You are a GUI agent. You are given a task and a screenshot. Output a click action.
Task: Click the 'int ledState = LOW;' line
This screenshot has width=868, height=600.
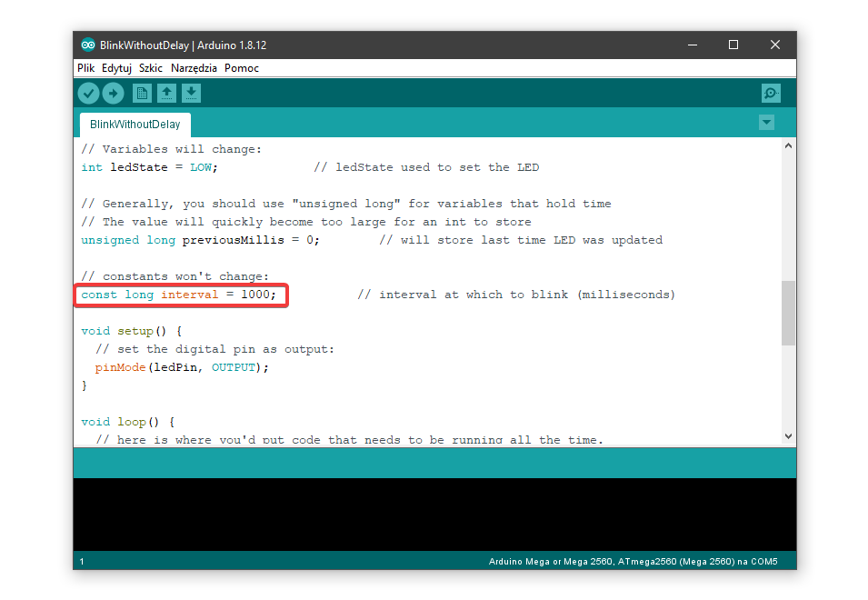point(149,167)
